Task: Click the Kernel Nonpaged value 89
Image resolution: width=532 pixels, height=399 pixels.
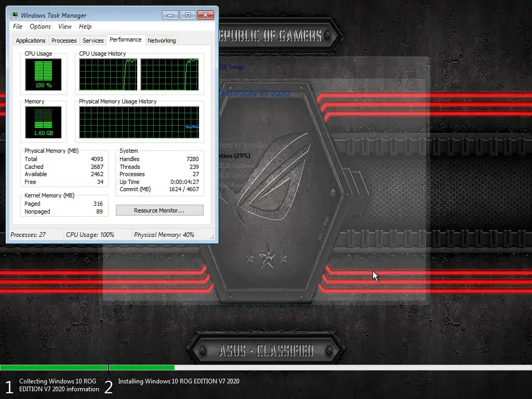Action: 99,211
